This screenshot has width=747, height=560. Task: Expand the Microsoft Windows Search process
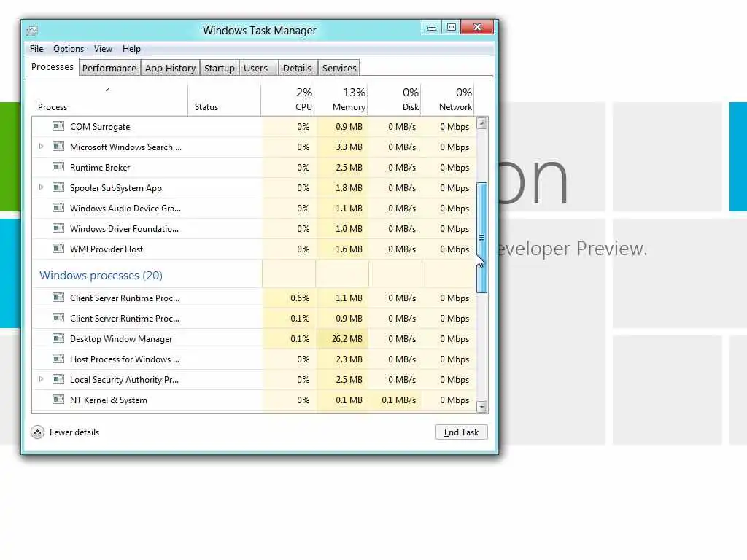(41, 147)
